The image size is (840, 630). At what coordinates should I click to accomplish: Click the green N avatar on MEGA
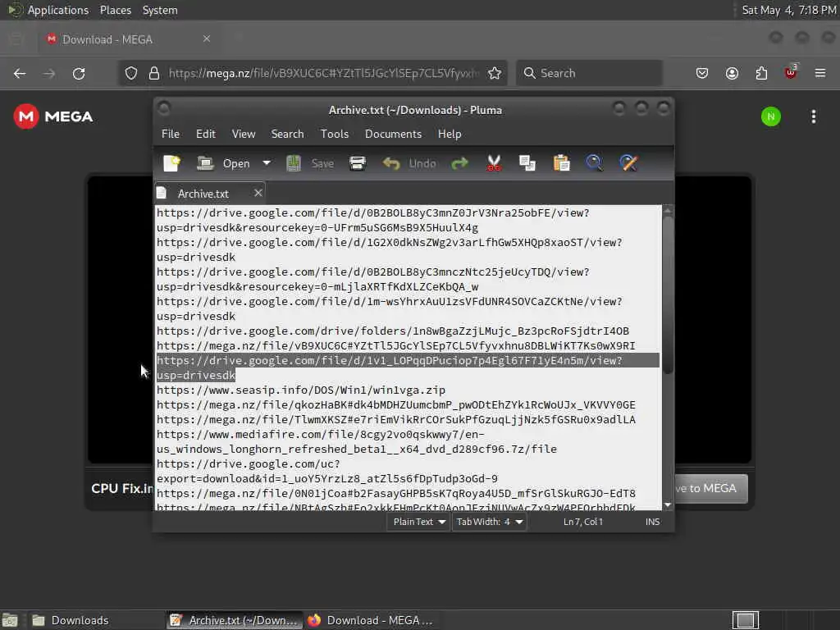[x=771, y=116]
